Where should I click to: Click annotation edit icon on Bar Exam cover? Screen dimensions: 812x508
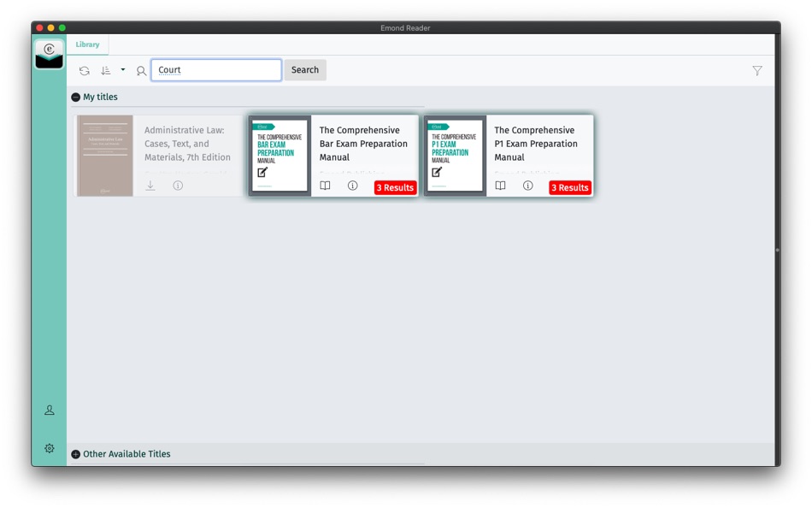[x=262, y=172]
